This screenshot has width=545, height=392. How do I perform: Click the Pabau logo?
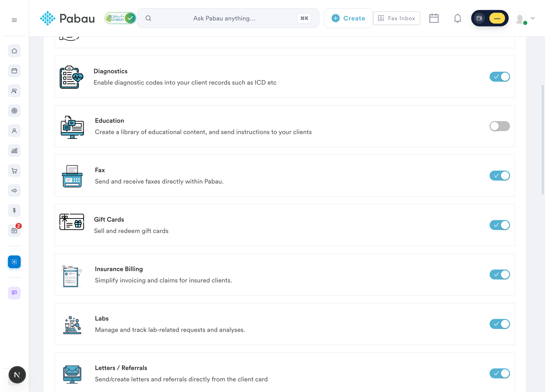pyautogui.click(x=67, y=18)
